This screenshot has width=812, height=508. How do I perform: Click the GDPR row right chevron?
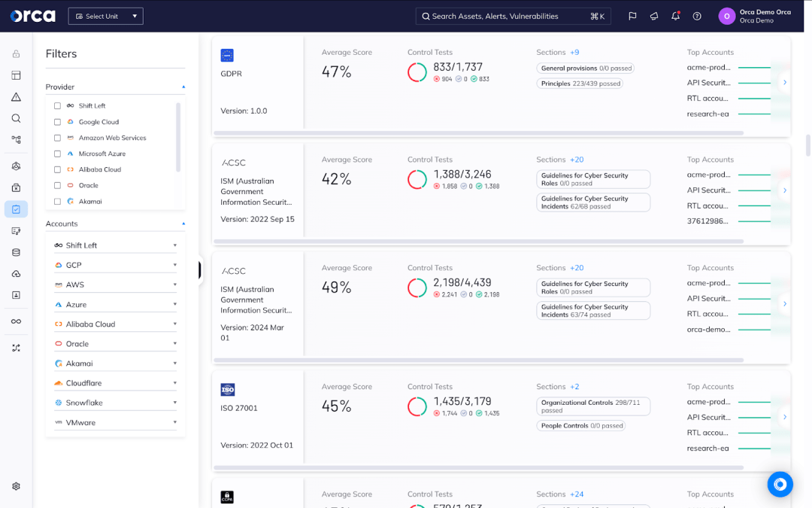[x=785, y=83]
